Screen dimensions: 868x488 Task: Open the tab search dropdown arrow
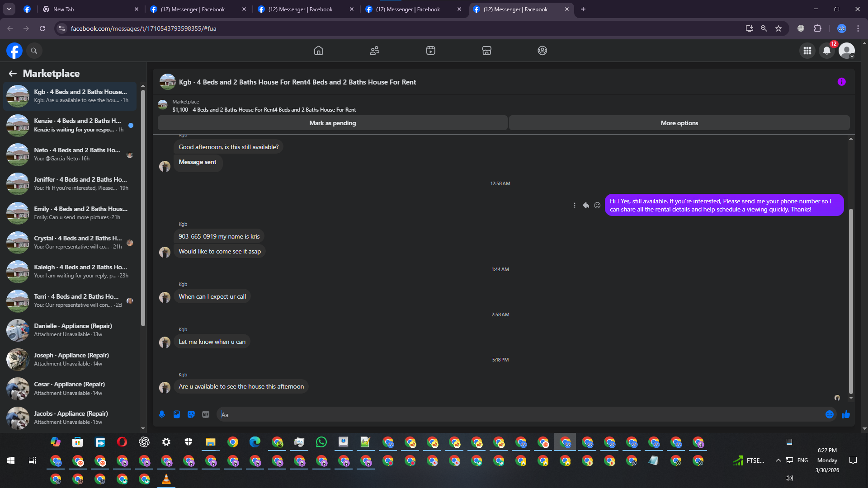tap(9, 9)
